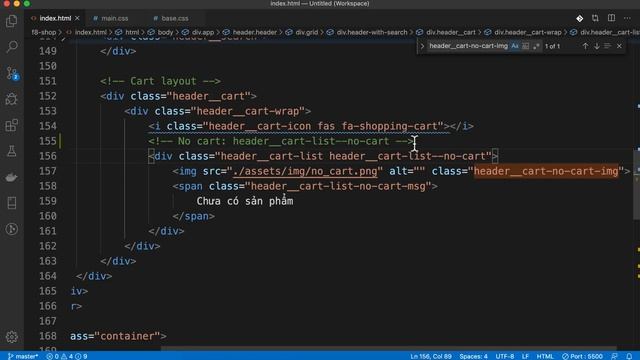
Task: Click the find input with header__cart-no-cart-img
Action: pyautogui.click(x=468, y=46)
